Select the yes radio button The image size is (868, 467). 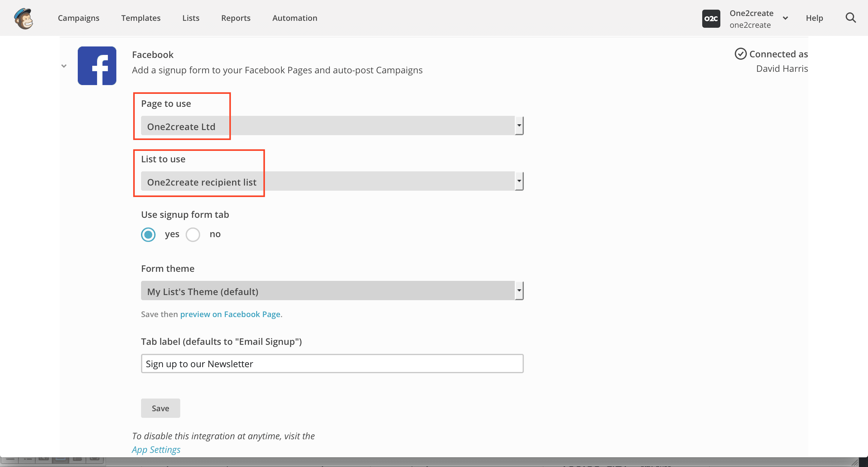coord(148,235)
